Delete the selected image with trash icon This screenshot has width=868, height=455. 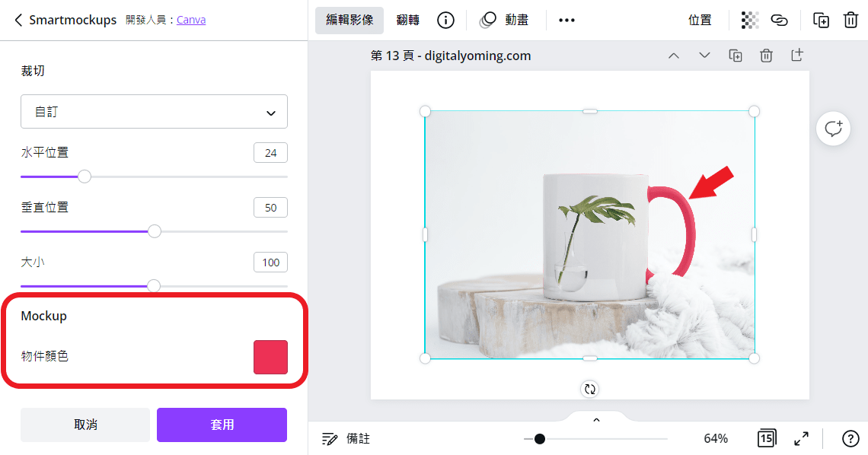tap(850, 21)
